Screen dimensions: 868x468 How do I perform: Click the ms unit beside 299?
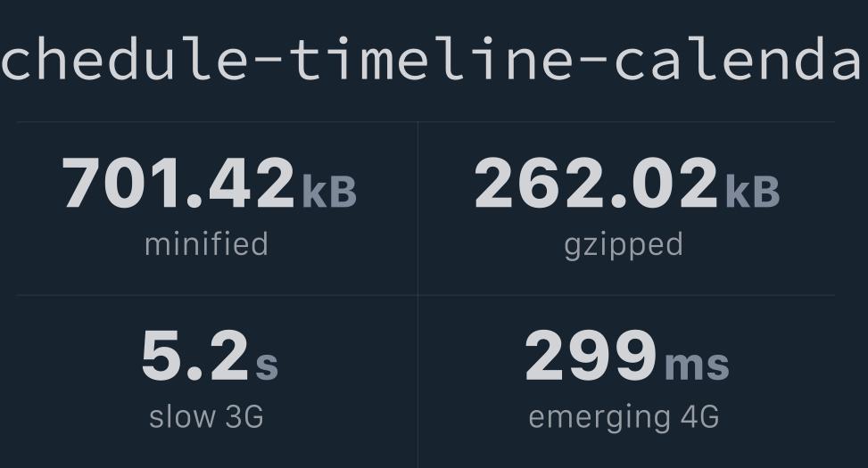pyautogui.click(x=697, y=364)
